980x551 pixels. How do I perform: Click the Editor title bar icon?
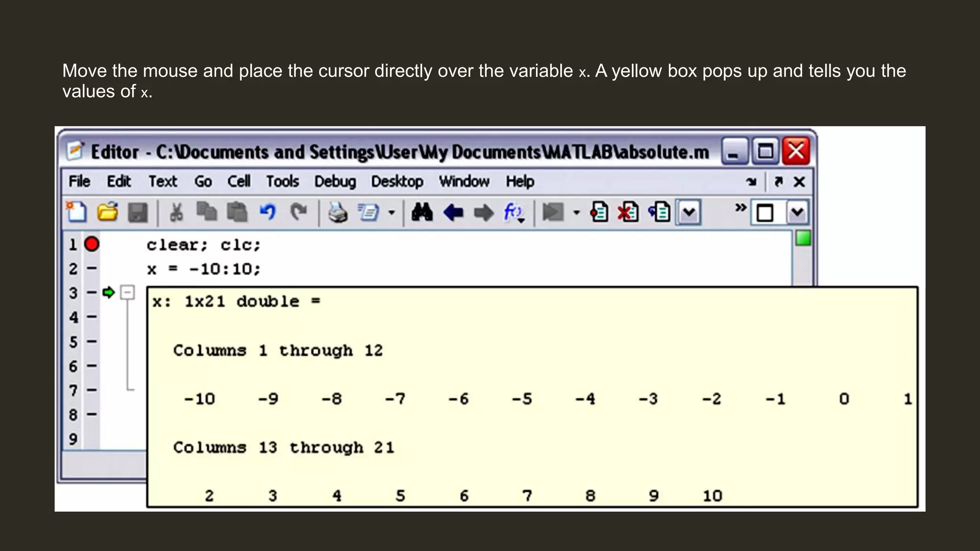point(75,151)
